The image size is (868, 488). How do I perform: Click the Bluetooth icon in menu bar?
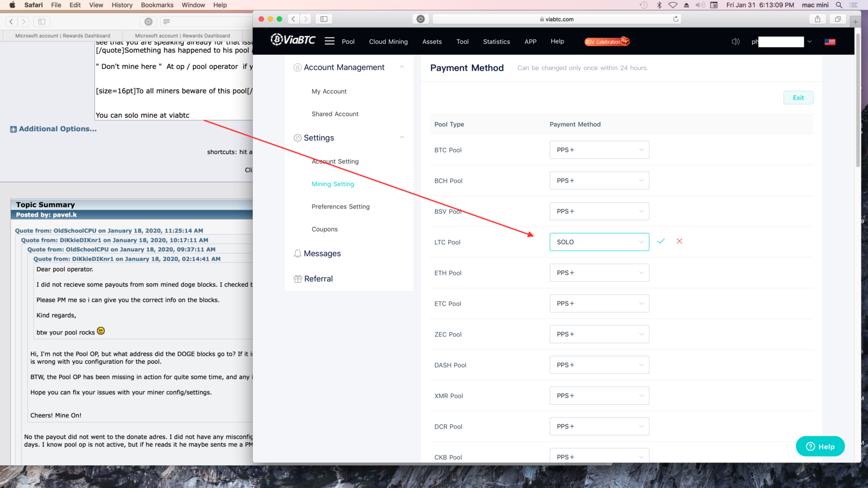coord(659,5)
